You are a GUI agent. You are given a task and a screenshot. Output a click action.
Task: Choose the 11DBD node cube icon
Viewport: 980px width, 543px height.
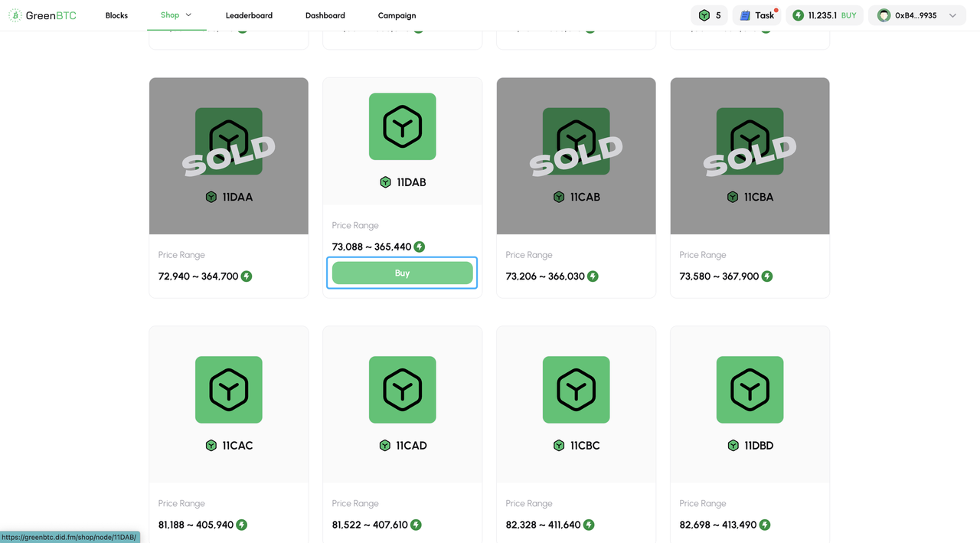tap(750, 390)
